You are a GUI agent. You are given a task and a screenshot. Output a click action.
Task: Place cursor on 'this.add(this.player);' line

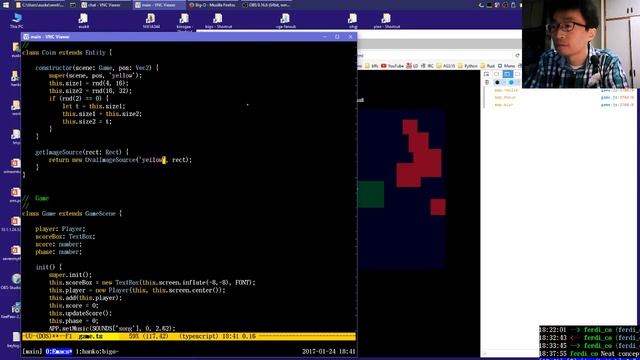pos(85,298)
